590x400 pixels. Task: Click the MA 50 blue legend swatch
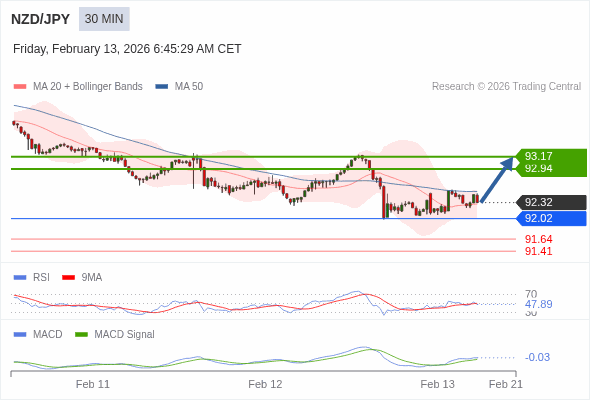coord(162,87)
